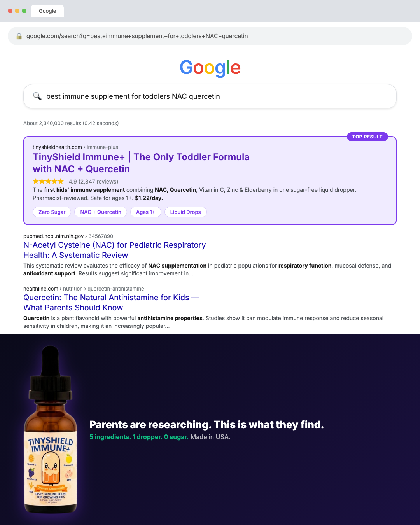
Task: Open TinyShield Immune+ result title
Action: click(x=141, y=163)
